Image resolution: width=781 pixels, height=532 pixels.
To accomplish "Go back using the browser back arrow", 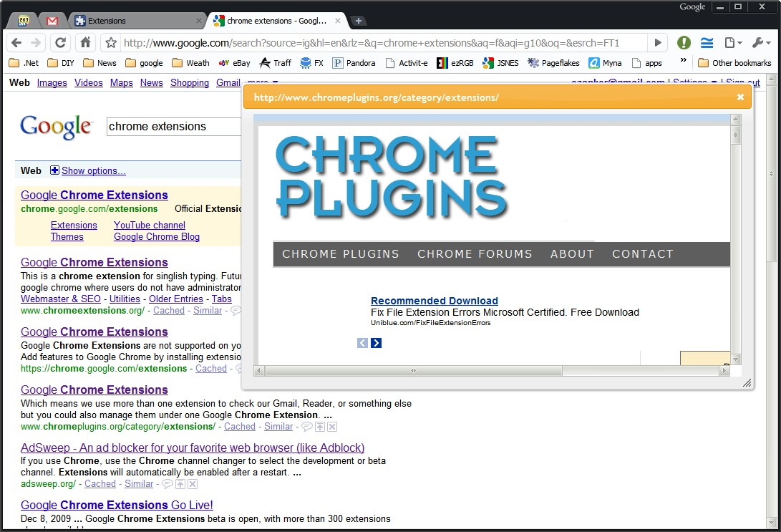I will coord(16,43).
